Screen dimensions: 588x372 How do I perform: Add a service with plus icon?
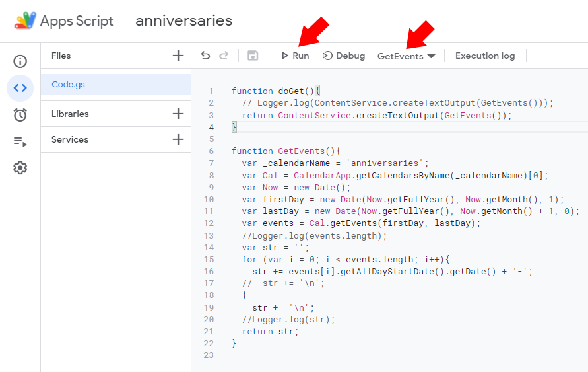(x=178, y=139)
